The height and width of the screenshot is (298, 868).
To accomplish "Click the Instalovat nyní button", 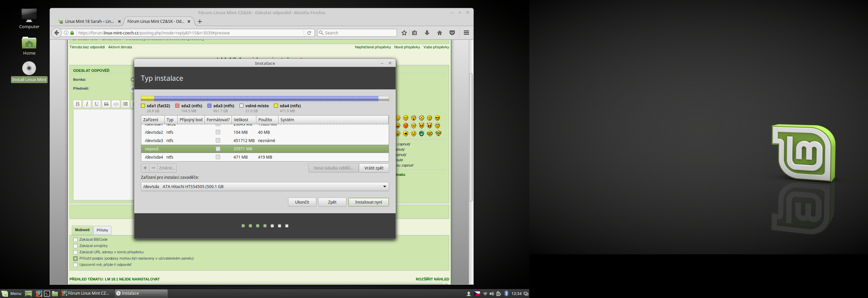I will pyautogui.click(x=368, y=202).
